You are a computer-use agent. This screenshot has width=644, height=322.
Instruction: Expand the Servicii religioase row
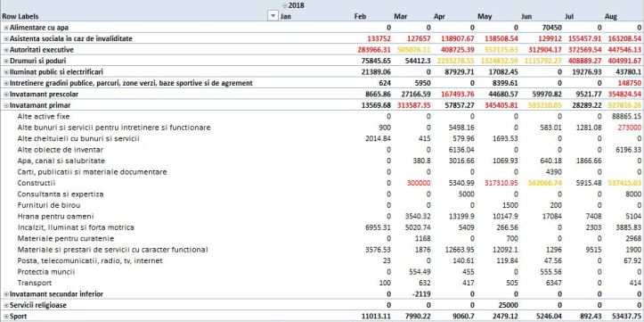[5, 305]
